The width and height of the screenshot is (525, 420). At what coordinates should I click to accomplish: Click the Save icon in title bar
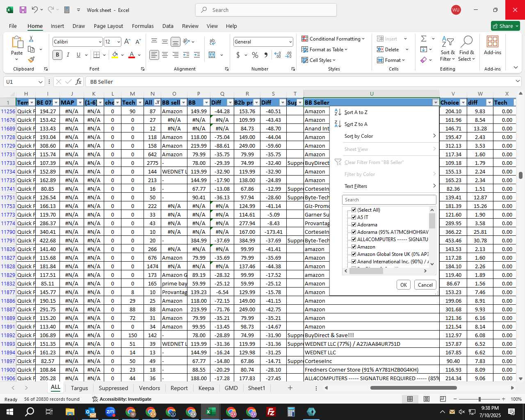coord(23,10)
